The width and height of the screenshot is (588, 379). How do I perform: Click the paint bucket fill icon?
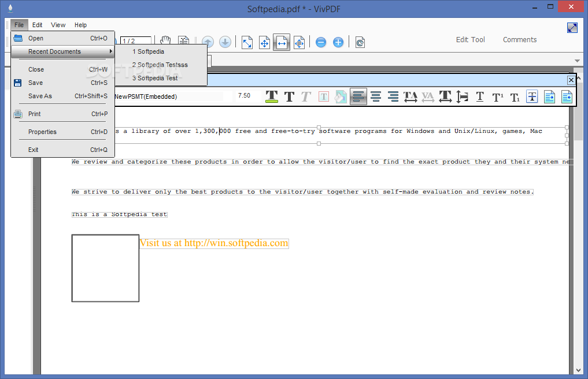[x=341, y=96]
